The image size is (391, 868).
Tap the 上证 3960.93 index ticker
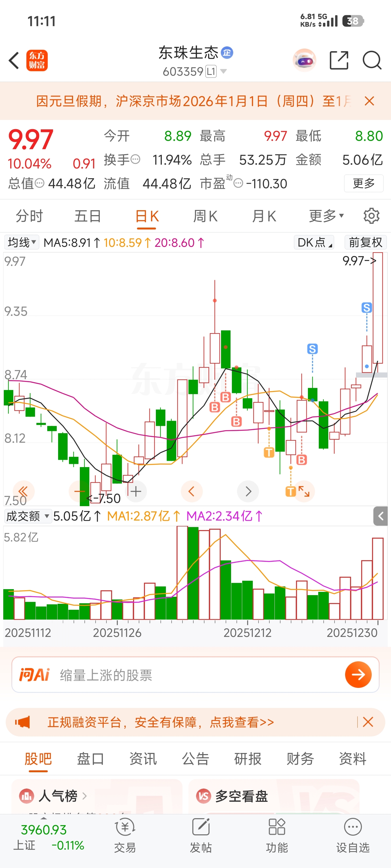(49, 838)
